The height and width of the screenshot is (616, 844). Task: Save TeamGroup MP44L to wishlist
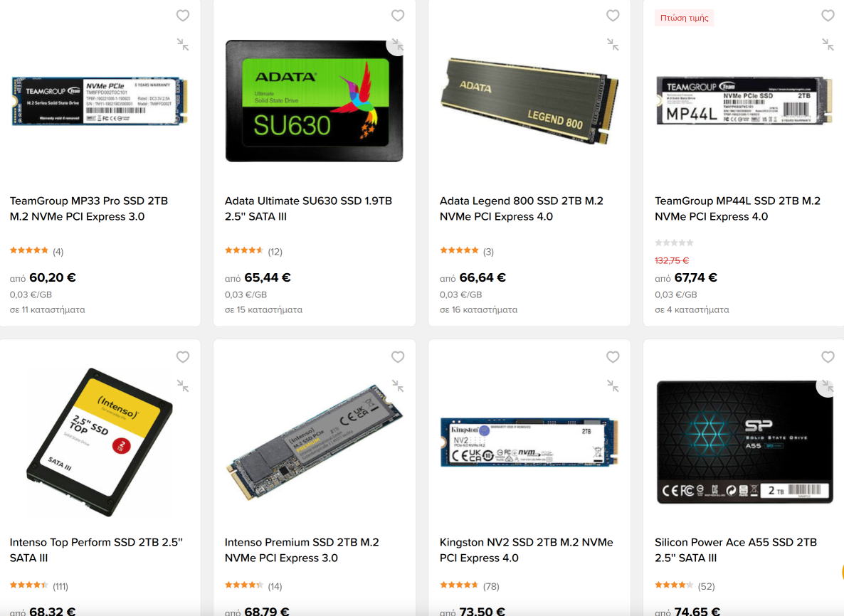coord(828,16)
